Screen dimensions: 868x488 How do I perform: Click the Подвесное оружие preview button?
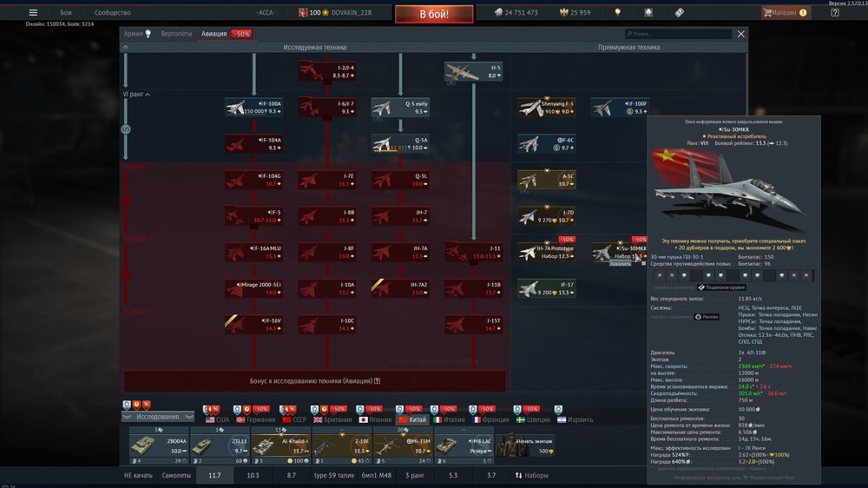click(x=721, y=287)
